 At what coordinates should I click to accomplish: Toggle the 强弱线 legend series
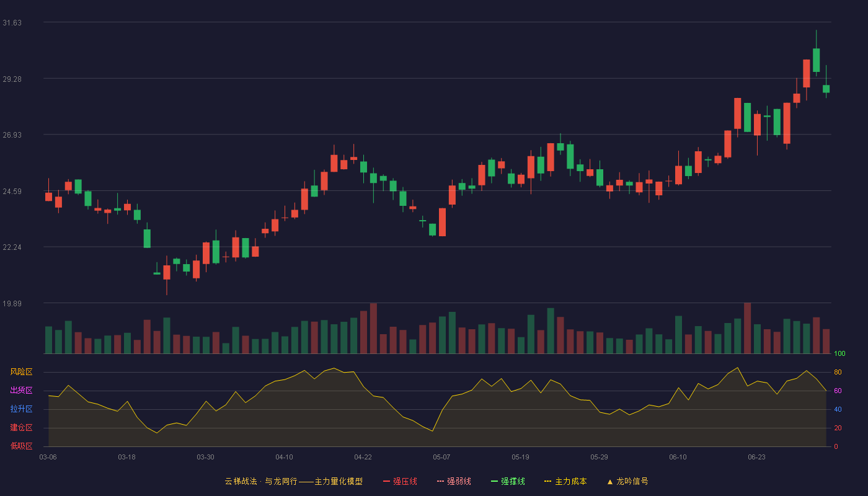pos(454,481)
